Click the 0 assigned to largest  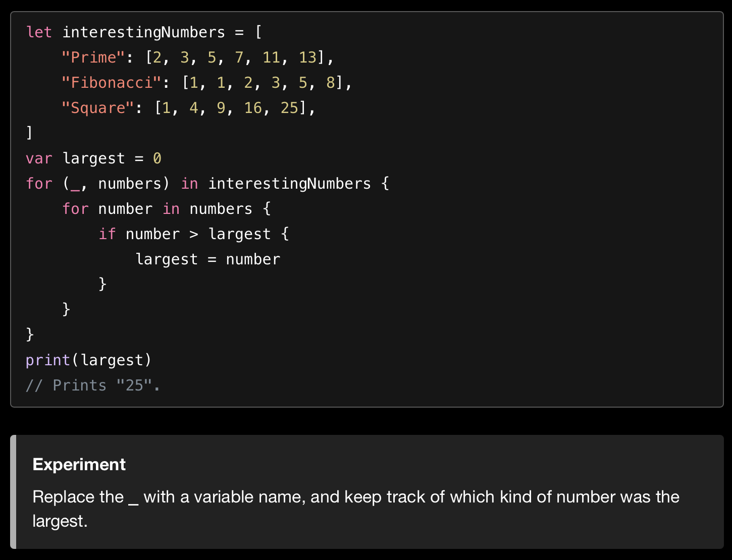tap(157, 158)
